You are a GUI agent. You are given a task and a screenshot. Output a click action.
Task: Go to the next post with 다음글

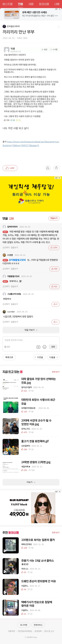(x=53, y=357)
